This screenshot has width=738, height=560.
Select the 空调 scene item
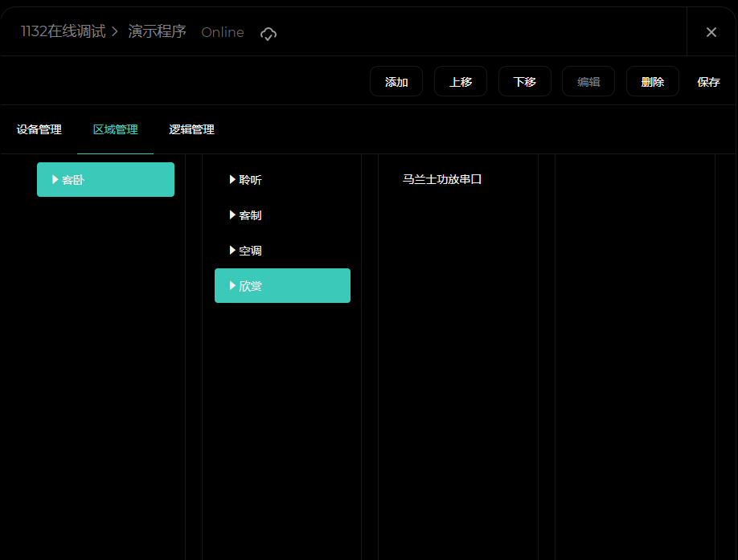(x=282, y=250)
